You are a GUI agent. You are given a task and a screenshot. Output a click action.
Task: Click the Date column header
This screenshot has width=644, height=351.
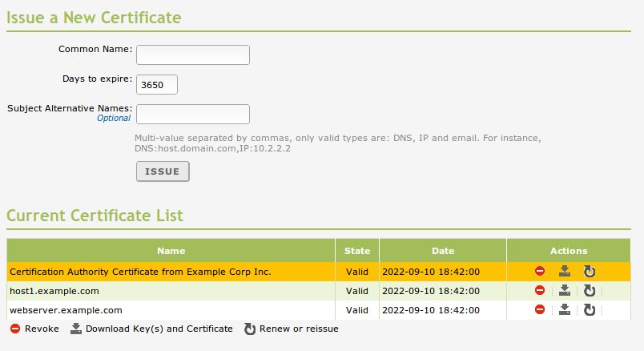[x=442, y=251]
